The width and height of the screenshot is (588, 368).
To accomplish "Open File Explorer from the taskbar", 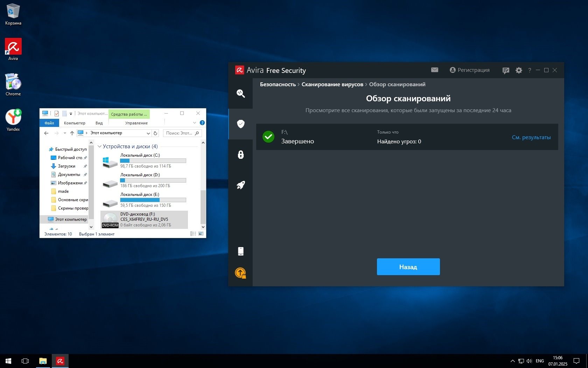I will coord(43,361).
